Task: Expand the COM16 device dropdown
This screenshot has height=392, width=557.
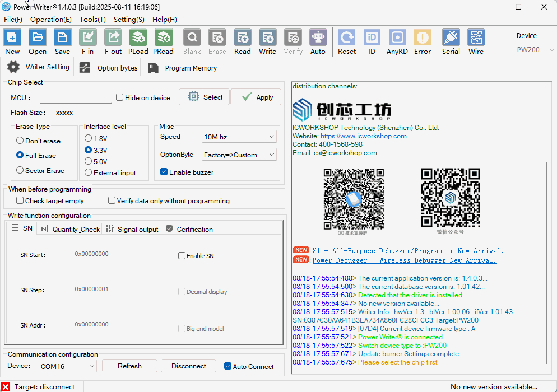Action: (x=67, y=366)
